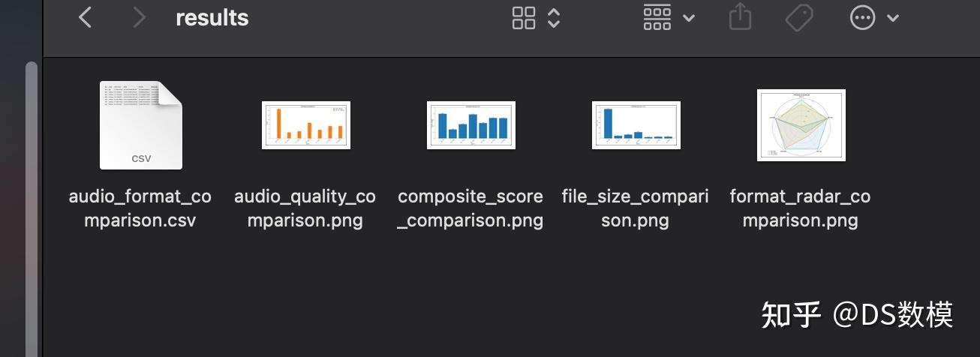Expand the More actions dropdown chevron

pos(893,18)
